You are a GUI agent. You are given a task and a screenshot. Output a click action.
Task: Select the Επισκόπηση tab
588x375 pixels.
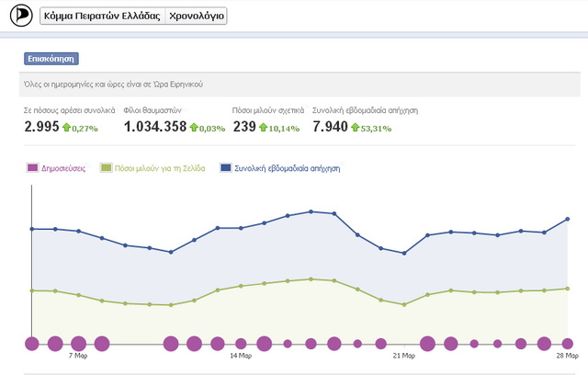coord(51,59)
